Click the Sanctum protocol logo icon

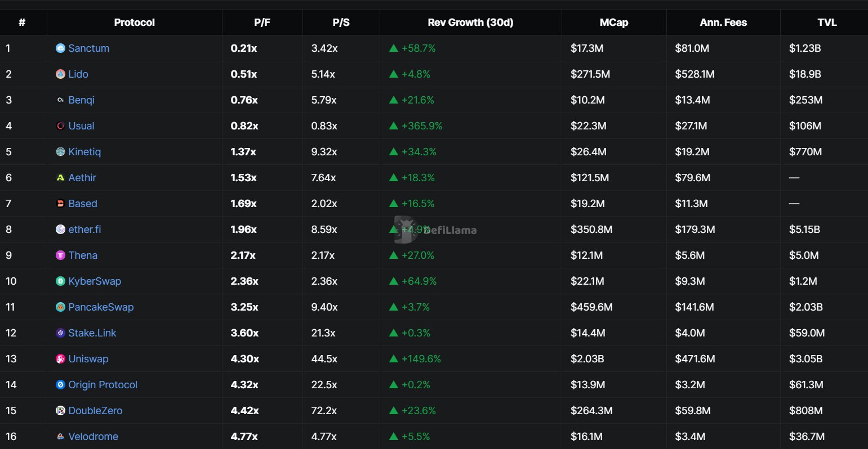(60, 48)
